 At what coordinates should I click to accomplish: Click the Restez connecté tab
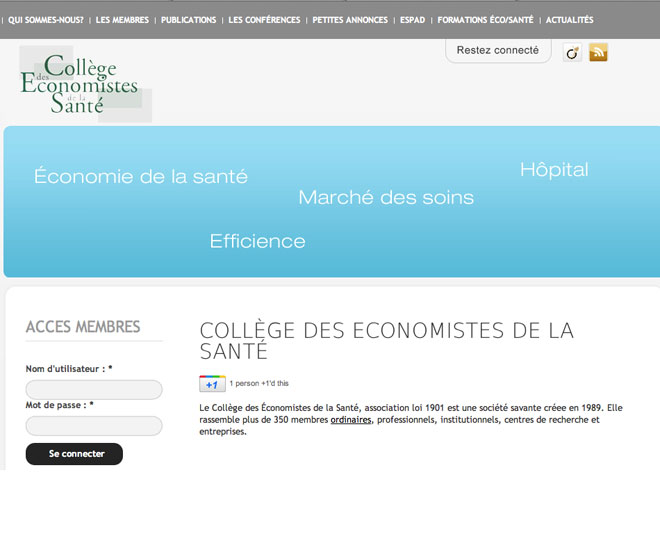pos(498,50)
